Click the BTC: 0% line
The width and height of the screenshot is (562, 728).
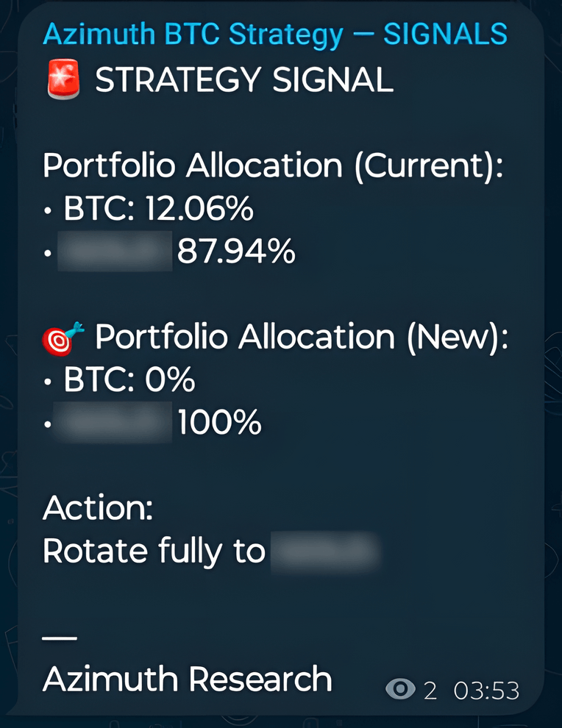pyautogui.click(x=129, y=381)
